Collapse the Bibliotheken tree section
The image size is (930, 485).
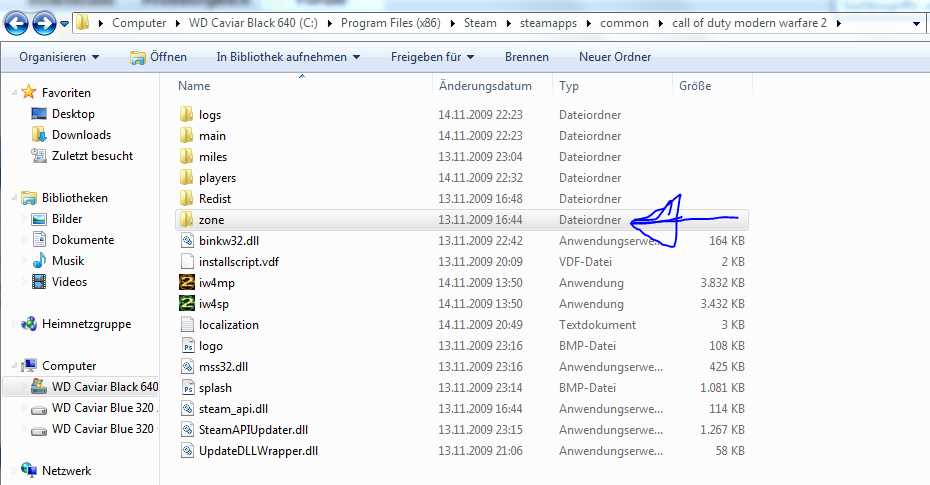(14, 198)
